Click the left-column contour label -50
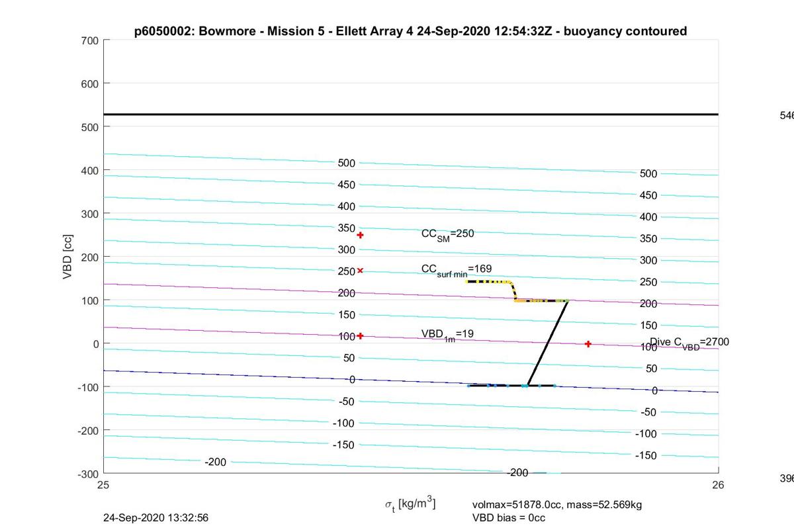The height and width of the screenshot is (532, 794). click(x=345, y=401)
